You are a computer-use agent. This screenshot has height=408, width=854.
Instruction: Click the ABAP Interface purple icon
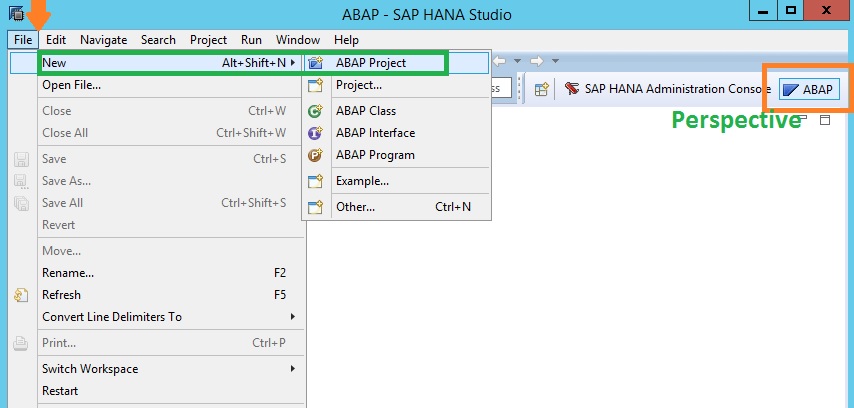[315, 133]
